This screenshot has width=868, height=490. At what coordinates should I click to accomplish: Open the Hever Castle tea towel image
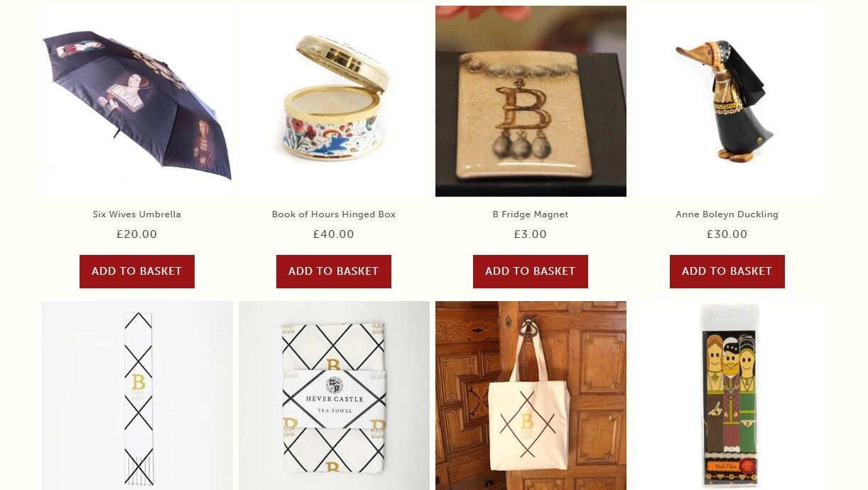point(334,396)
